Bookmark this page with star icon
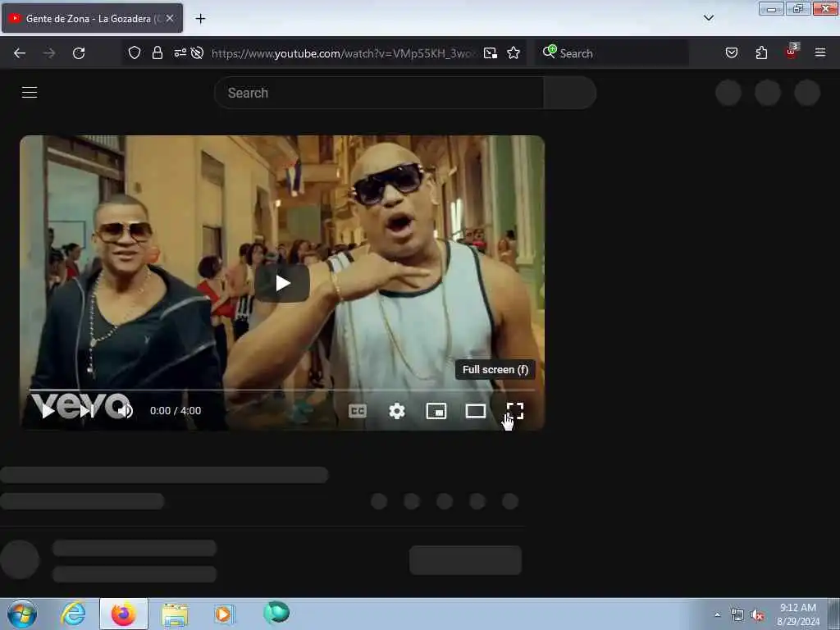The width and height of the screenshot is (840, 630). coord(514,52)
